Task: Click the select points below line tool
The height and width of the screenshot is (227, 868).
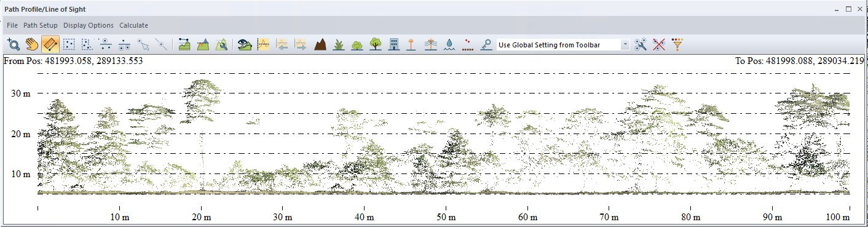Action: (x=124, y=44)
